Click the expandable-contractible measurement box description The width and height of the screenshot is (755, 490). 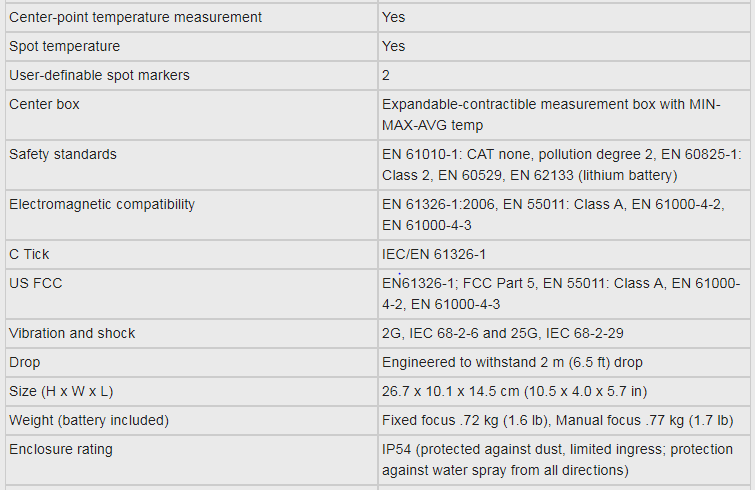550,115
